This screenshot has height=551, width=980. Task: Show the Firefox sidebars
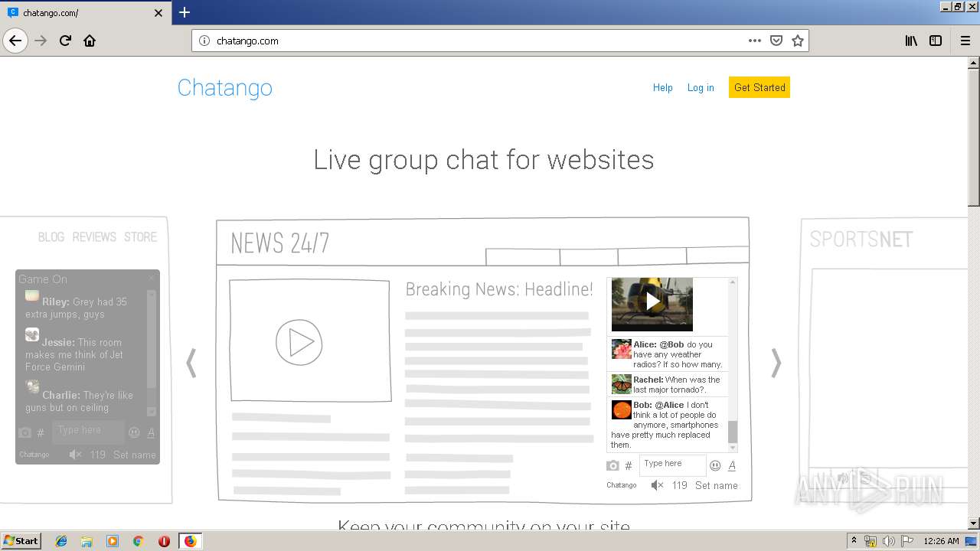tap(936, 41)
